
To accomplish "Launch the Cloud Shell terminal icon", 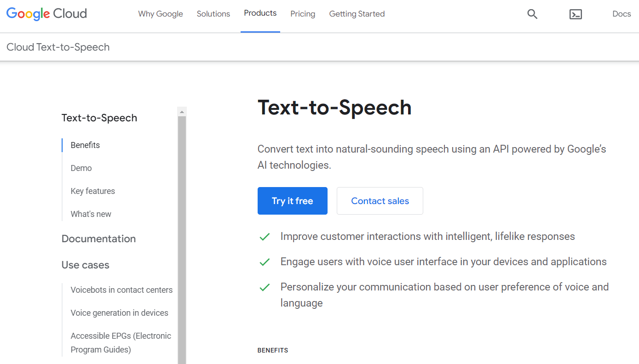I will pos(576,14).
